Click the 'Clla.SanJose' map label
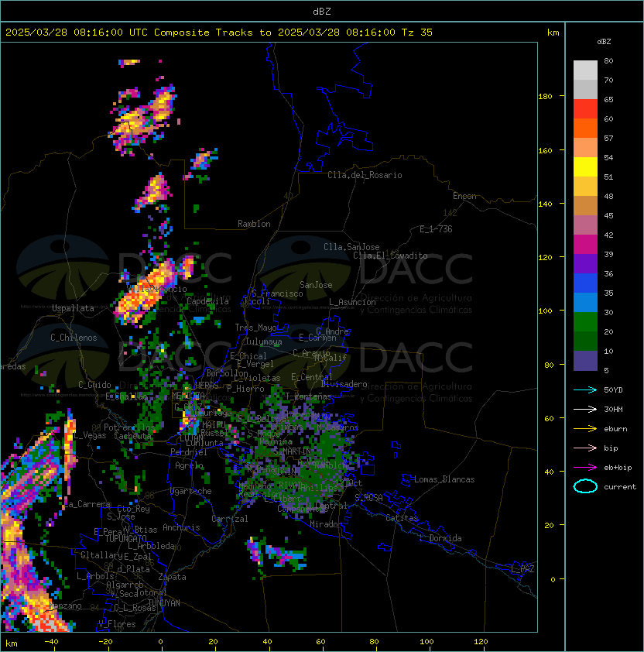Viewport: 644px width, 652px height. 351,247
